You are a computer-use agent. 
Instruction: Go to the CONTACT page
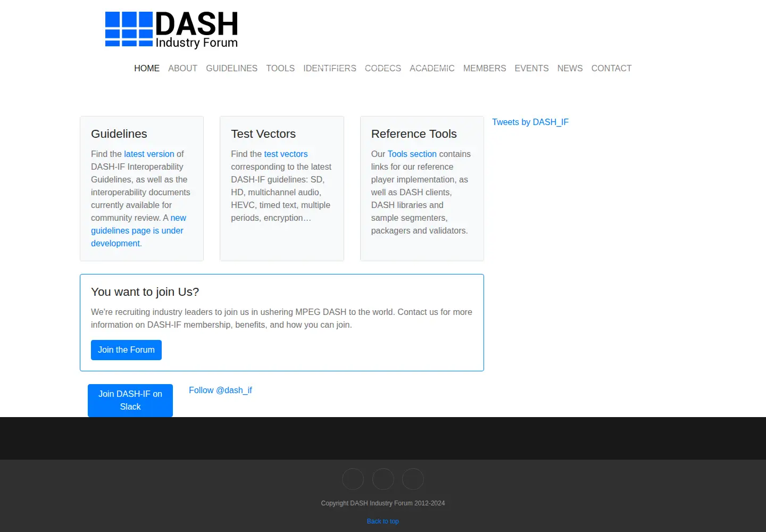click(611, 68)
